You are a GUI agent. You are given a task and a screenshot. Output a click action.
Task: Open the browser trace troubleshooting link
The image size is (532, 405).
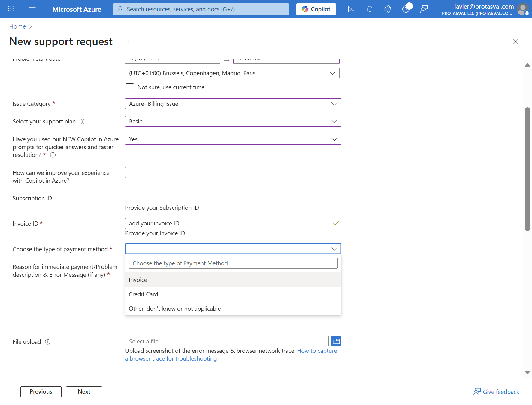(x=171, y=358)
